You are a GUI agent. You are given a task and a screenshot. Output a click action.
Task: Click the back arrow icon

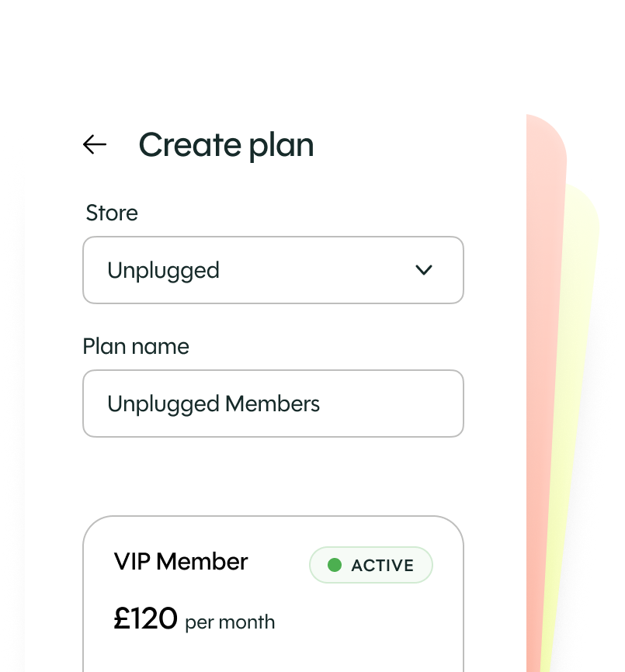coord(95,144)
